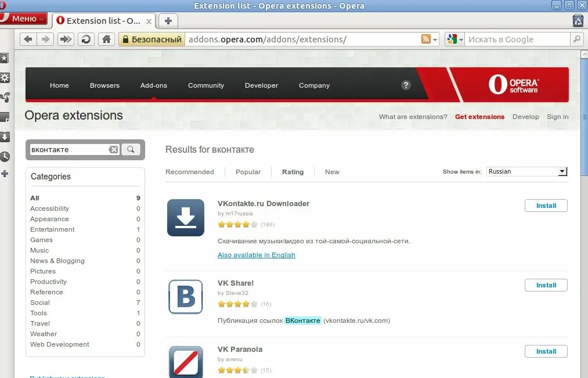Click the Искать в Google search field
This screenshot has width=588, height=378.
(518, 39)
